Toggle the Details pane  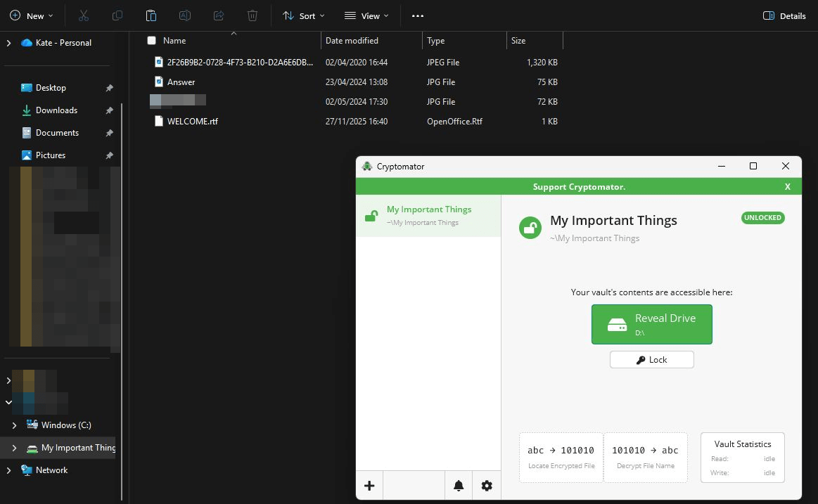click(x=784, y=15)
